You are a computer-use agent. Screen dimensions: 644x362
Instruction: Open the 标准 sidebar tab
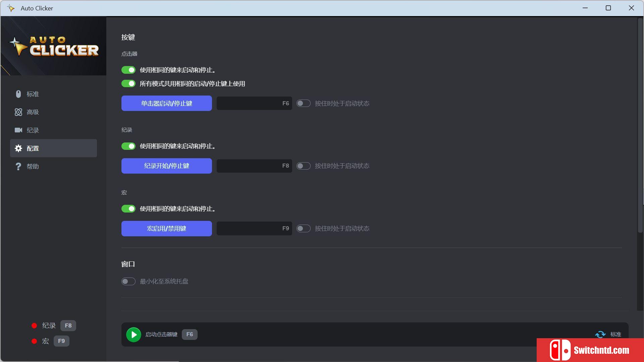(54, 94)
